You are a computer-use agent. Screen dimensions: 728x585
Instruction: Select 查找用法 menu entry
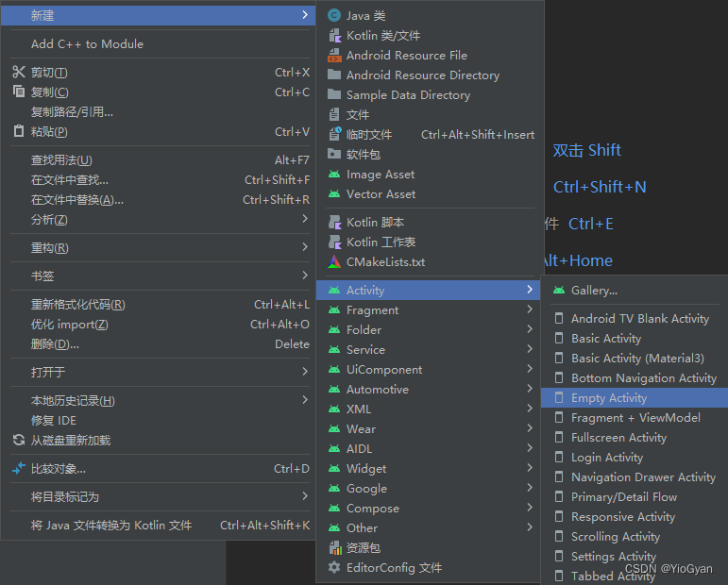160,160
